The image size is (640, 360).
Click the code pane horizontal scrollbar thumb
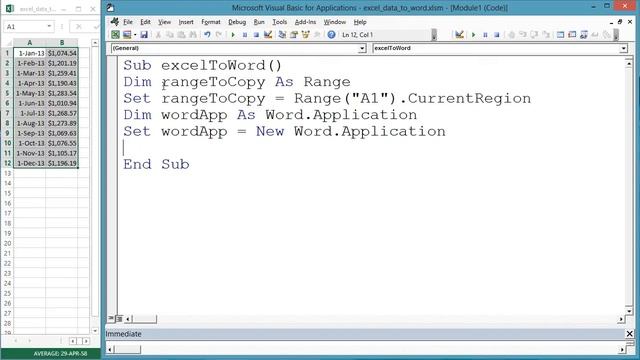144,319
